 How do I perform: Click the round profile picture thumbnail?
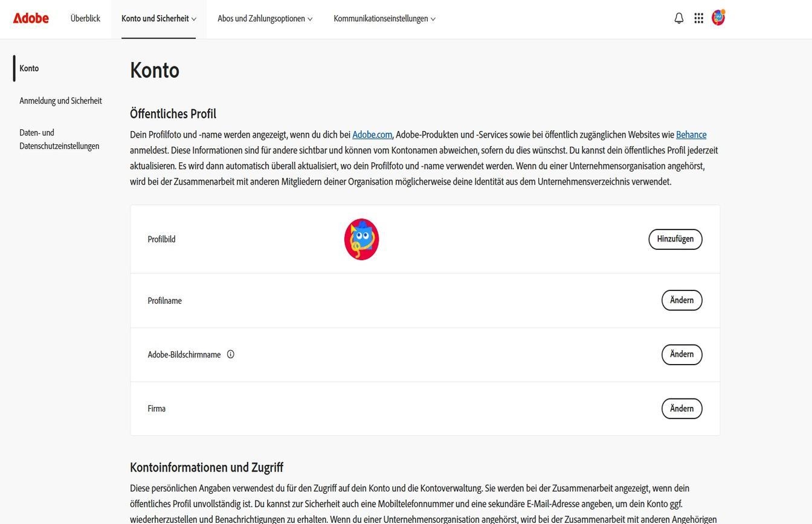click(361, 238)
